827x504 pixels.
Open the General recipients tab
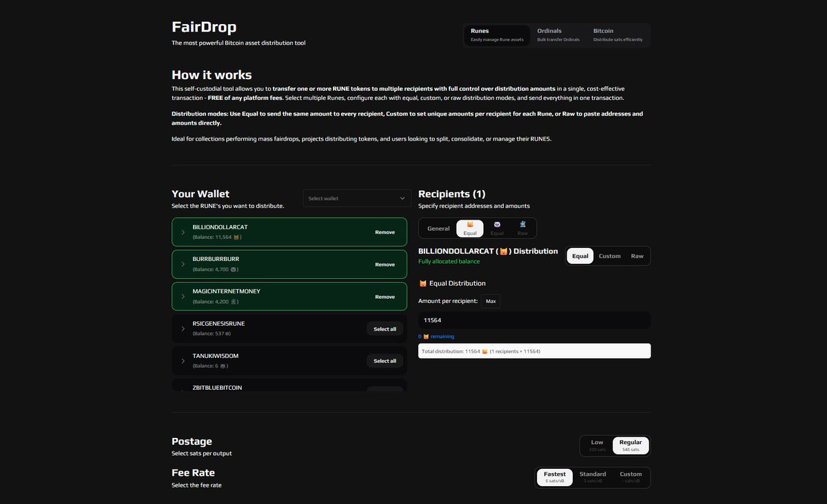point(438,229)
